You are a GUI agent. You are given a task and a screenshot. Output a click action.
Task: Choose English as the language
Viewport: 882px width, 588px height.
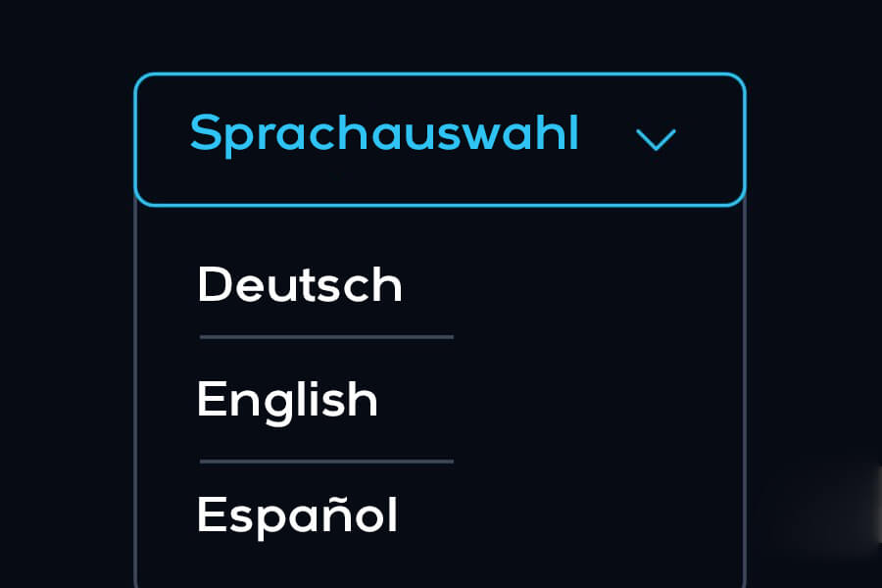(287, 400)
